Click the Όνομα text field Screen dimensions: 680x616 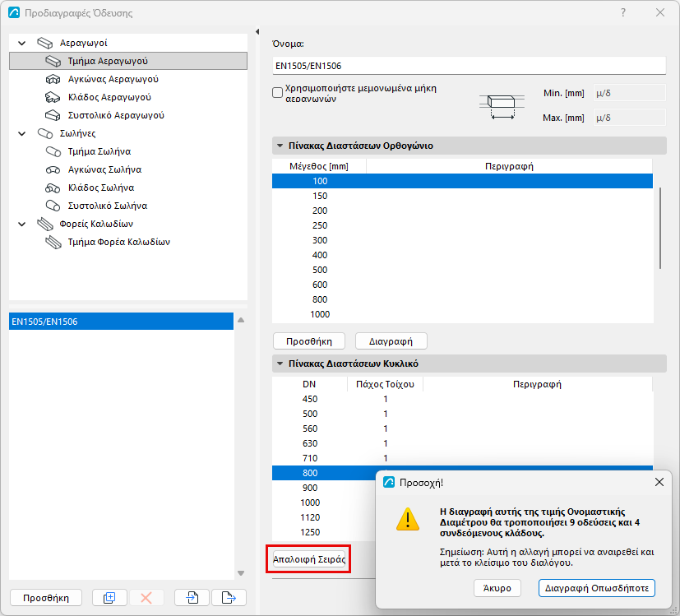click(469, 66)
